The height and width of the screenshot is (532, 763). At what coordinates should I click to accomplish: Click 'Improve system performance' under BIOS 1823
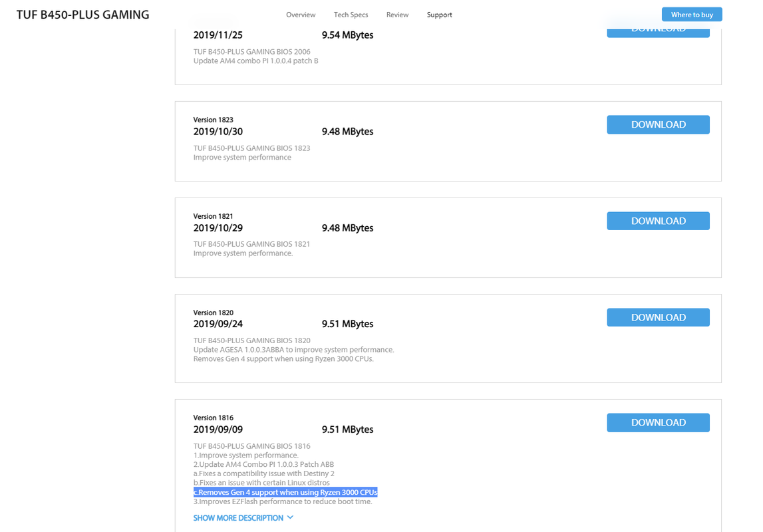[x=242, y=157]
